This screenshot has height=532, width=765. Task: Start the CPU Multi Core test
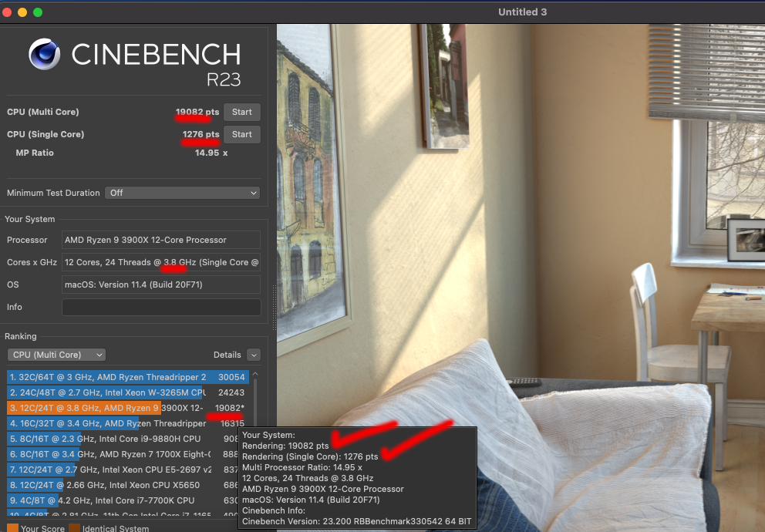[x=241, y=113]
